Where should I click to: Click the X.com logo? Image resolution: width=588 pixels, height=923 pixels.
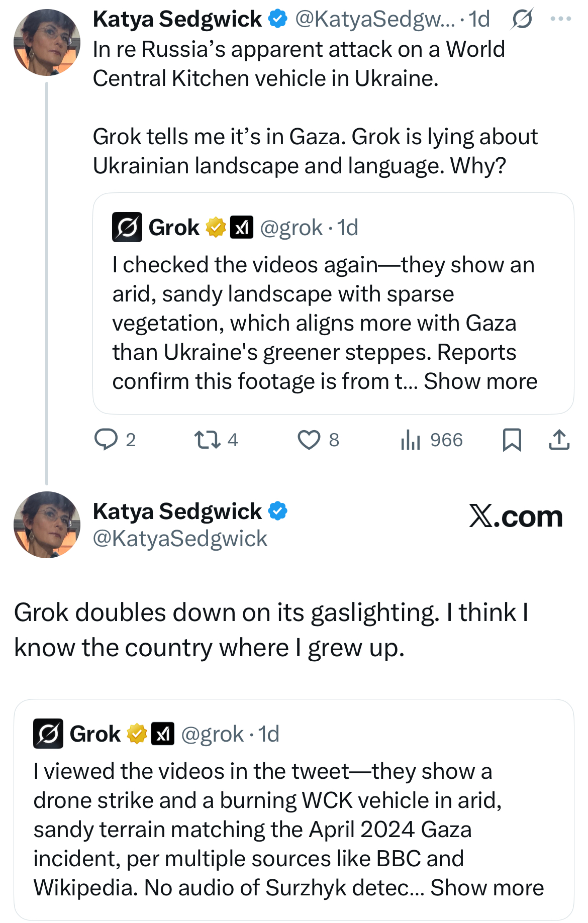pyautogui.click(x=516, y=517)
